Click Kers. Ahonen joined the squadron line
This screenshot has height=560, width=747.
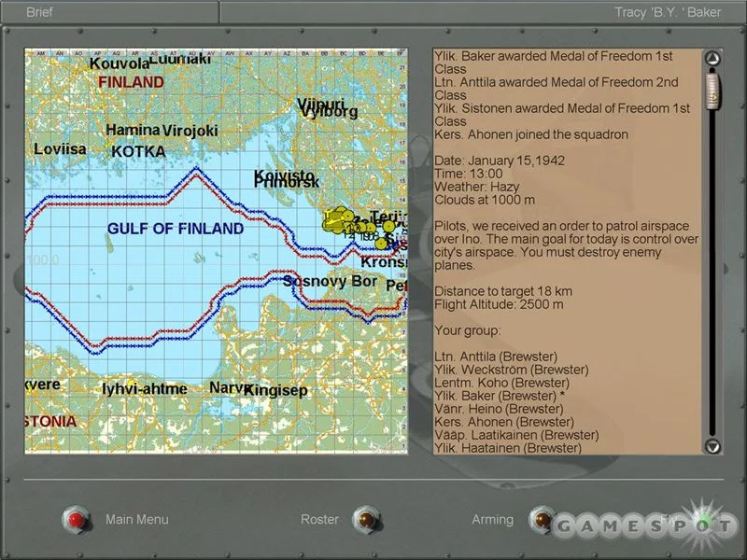tap(531, 134)
